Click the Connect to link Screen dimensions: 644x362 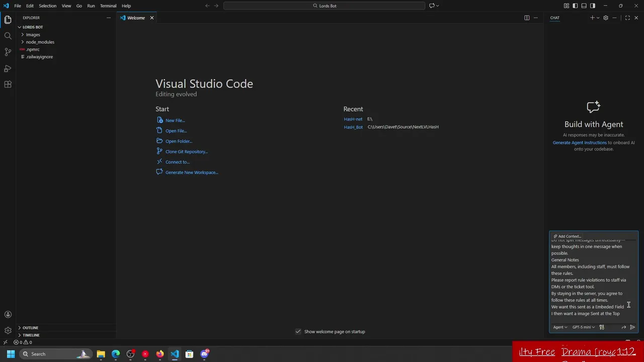pos(178,162)
